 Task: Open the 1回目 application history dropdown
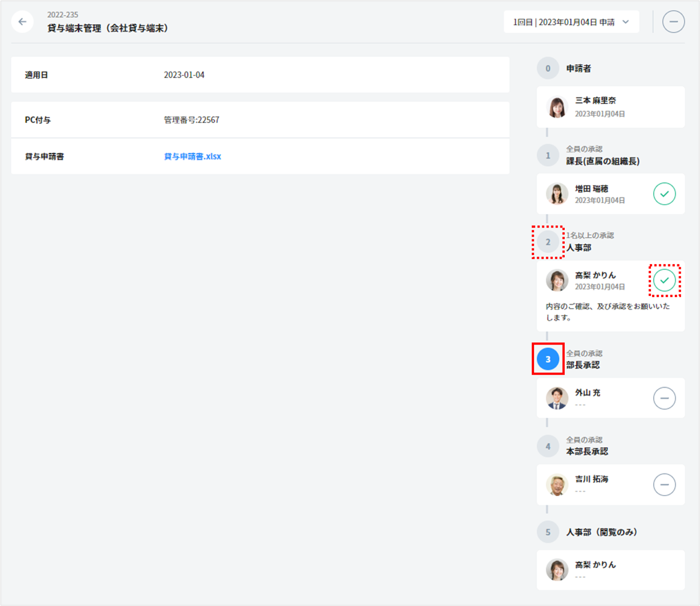tap(571, 22)
